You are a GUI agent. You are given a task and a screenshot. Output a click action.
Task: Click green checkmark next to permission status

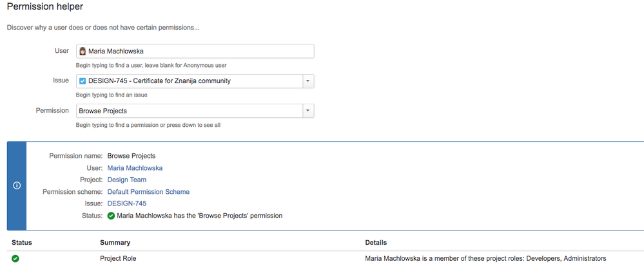point(111,216)
